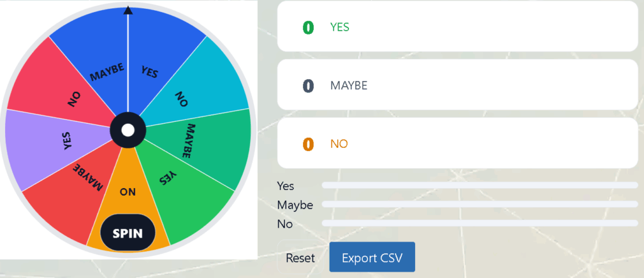Image resolution: width=644 pixels, height=278 pixels.
Task: Click the No progress bar
Action: [480, 223]
